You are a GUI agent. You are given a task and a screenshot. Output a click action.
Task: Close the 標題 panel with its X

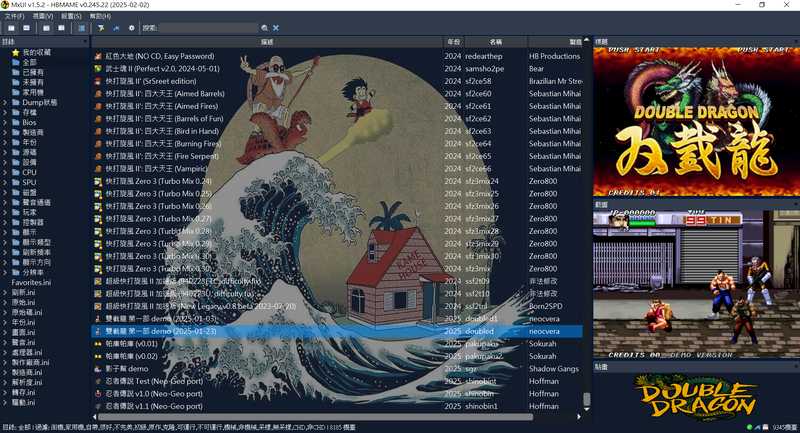pyautogui.click(x=796, y=42)
